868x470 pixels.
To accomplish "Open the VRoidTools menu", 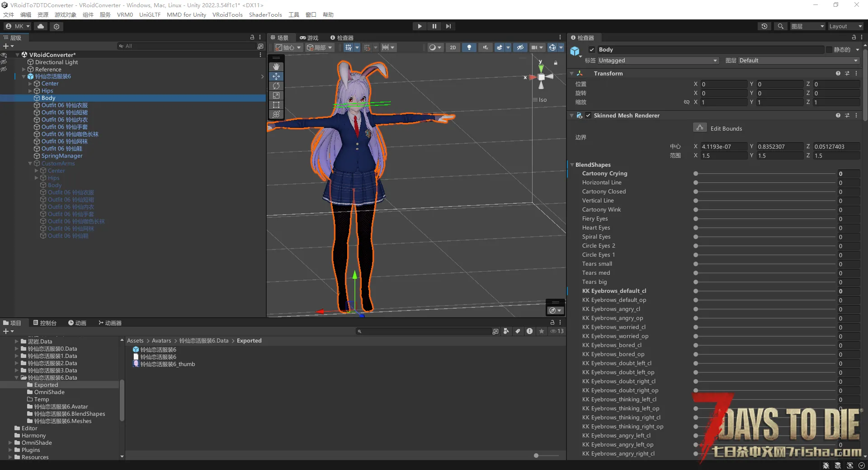I will 227,14.
